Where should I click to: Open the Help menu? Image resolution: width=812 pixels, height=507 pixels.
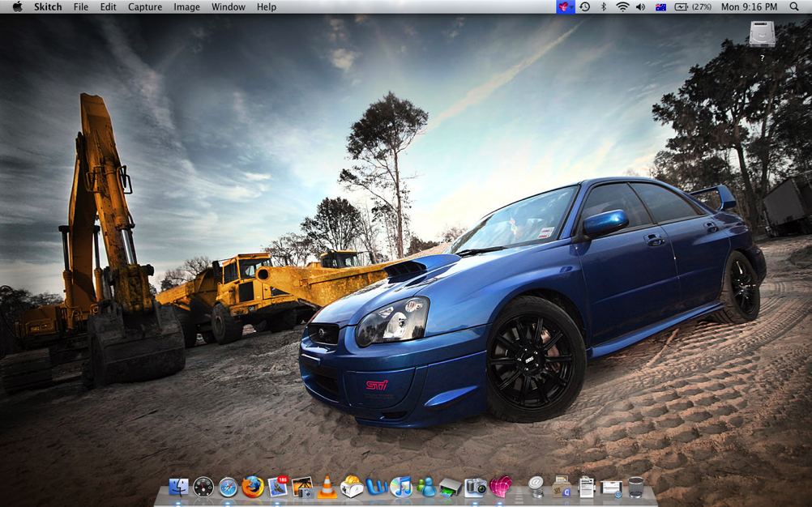[266, 6]
